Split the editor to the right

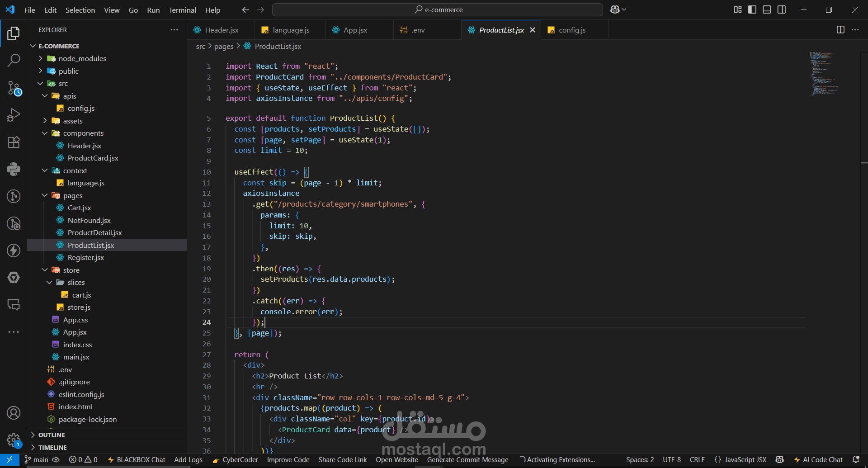click(840, 30)
